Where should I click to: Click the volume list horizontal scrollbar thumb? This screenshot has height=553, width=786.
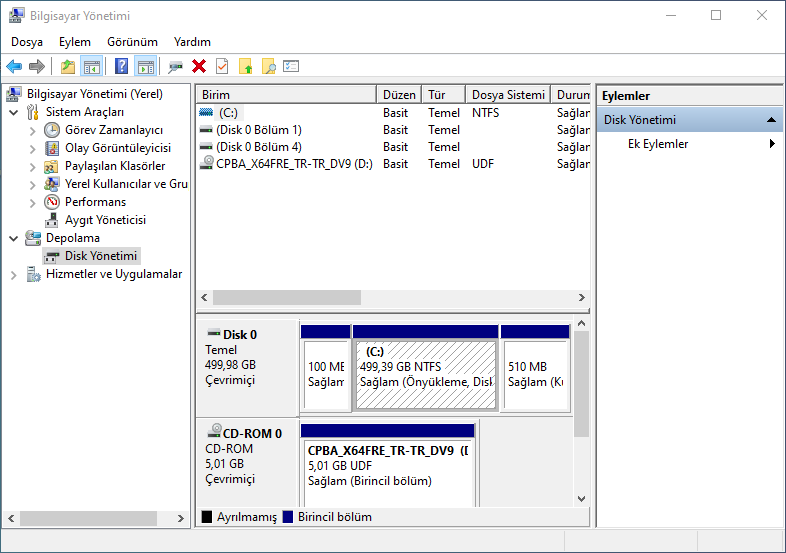click(x=287, y=297)
